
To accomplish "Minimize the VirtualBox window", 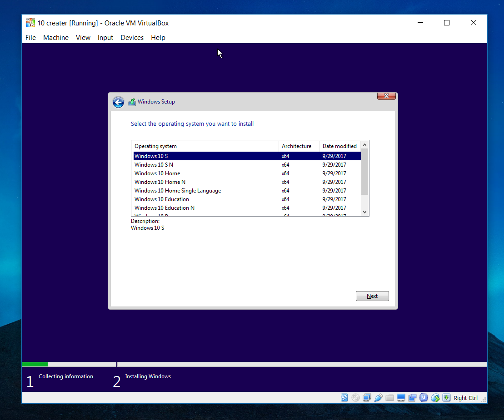I will coord(420,23).
